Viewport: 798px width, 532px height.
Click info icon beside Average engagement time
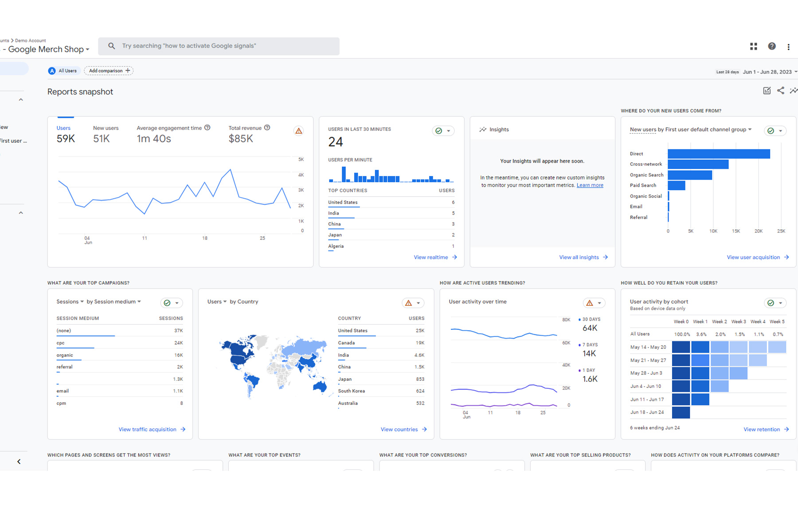click(x=207, y=128)
